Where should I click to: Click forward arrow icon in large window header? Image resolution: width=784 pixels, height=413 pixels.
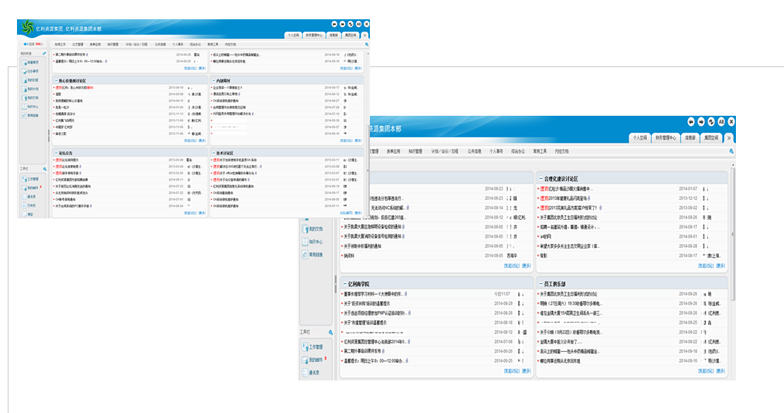point(701,122)
